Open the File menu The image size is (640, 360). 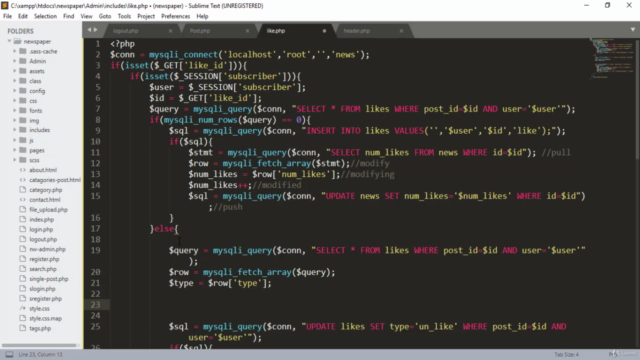click(x=7, y=16)
